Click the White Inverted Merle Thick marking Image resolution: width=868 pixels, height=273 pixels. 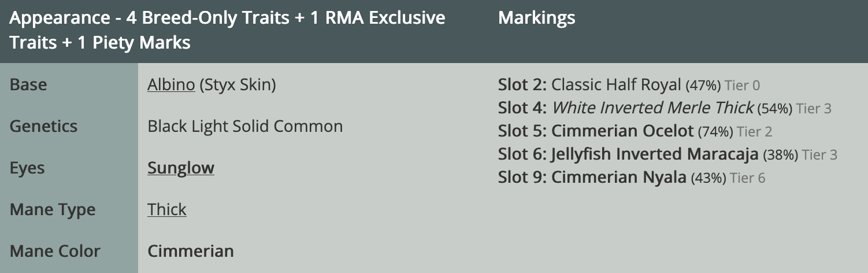pos(652,108)
